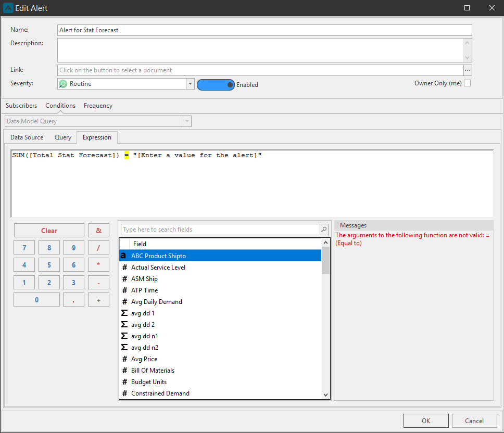
Task: Click the Clear button on keypad
Action: point(49,231)
